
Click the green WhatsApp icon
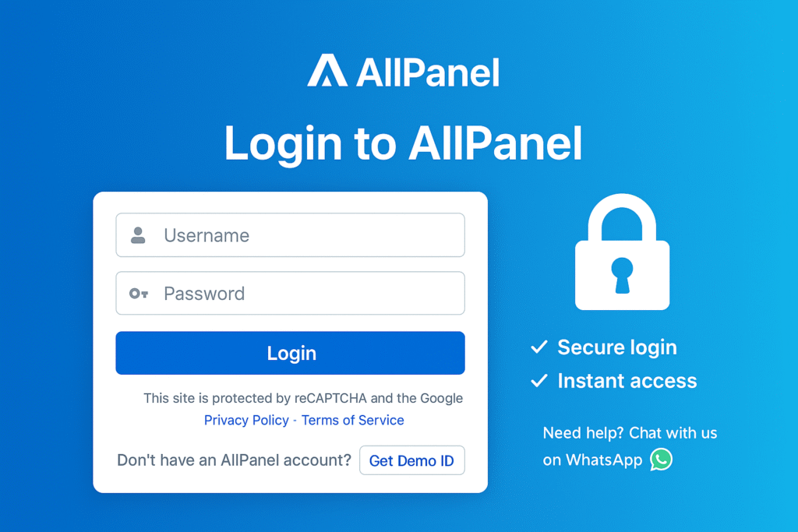(x=661, y=460)
